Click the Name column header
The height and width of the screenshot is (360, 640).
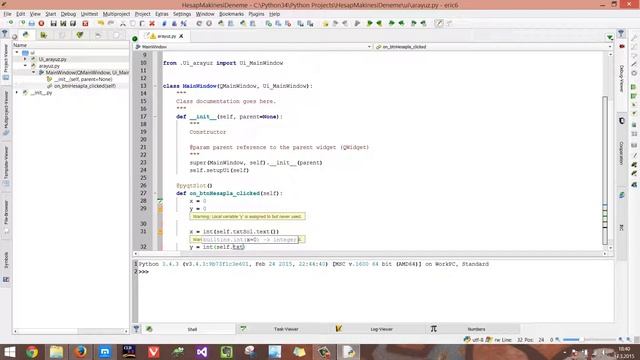click(x=71, y=45)
